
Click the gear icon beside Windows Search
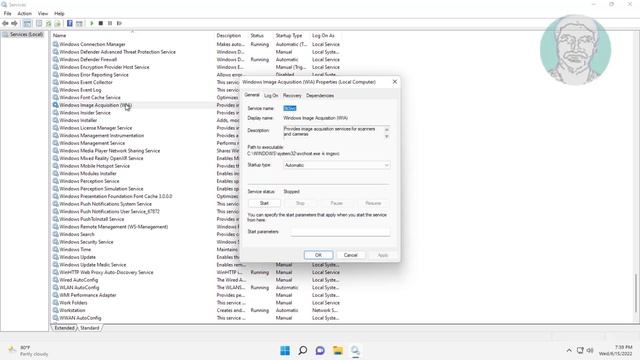coord(56,234)
